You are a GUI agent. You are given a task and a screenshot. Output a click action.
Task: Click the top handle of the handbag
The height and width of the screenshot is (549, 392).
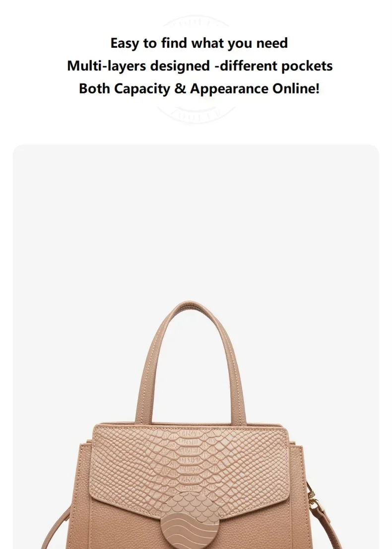(x=191, y=361)
